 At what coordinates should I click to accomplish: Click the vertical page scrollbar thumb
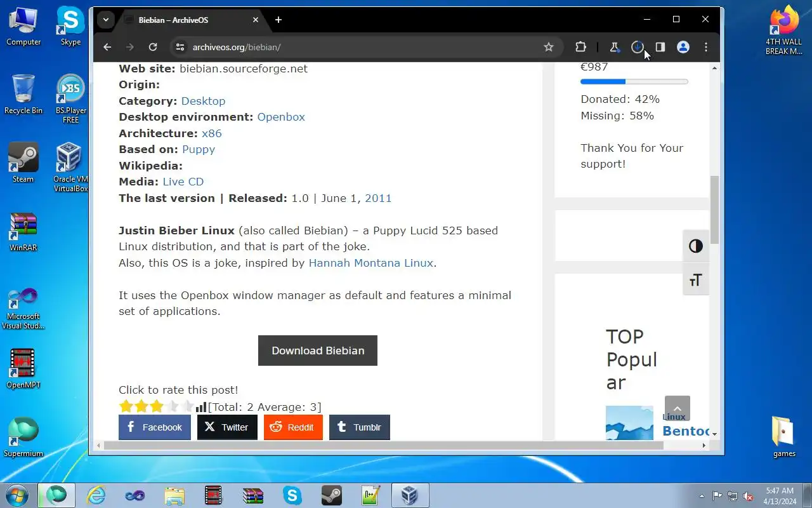(714, 210)
